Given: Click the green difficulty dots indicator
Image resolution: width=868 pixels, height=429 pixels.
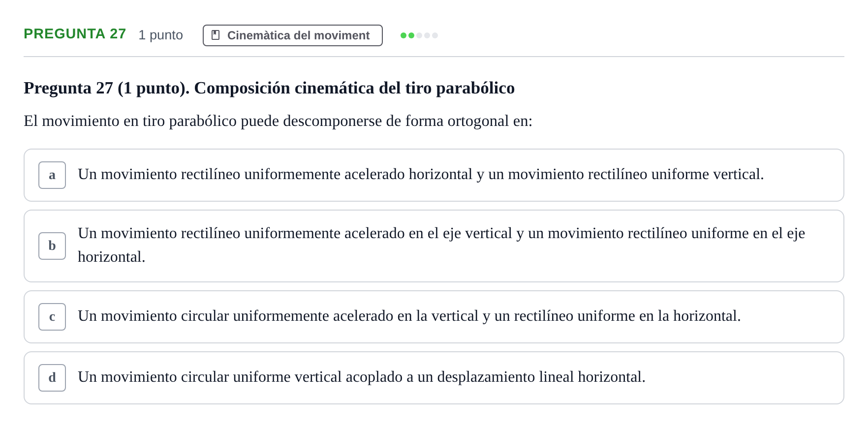Looking at the screenshot, I should click(419, 35).
